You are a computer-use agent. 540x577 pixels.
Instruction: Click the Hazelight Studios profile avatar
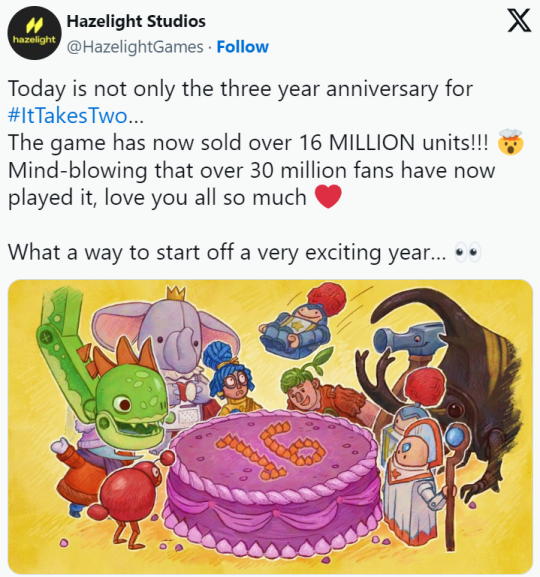(x=35, y=33)
